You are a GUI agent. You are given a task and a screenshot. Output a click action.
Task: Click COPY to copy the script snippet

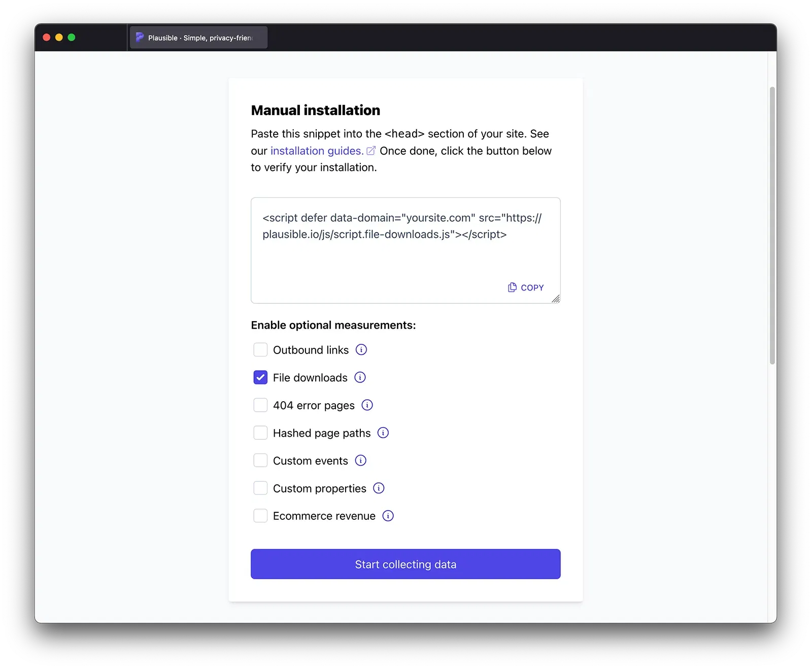pyautogui.click(x=532, y=287)
